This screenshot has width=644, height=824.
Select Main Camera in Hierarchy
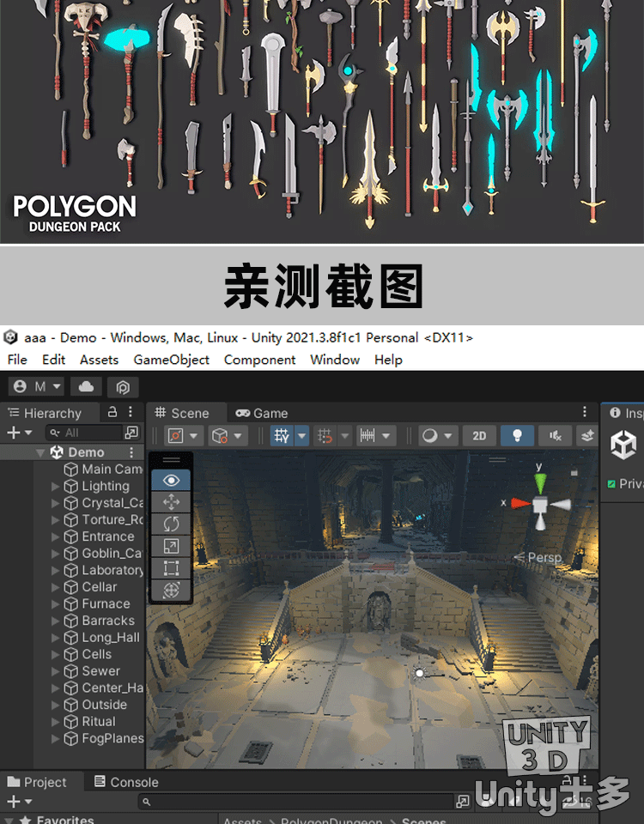point(112,470)
